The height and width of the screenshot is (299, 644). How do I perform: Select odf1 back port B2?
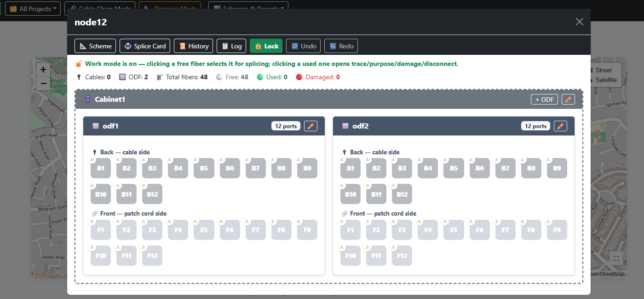coord(126,168)
